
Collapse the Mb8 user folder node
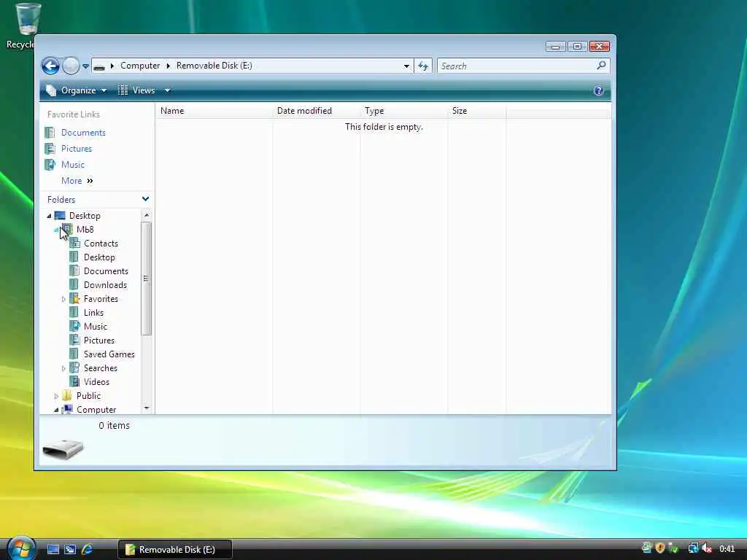point(57,230)
